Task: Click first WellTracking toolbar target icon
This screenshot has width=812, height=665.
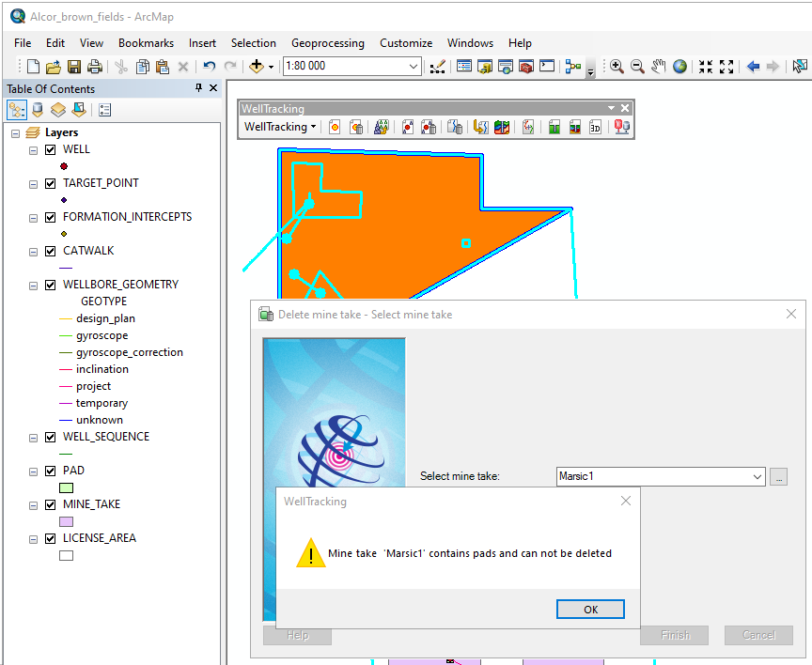Action: 335,128
